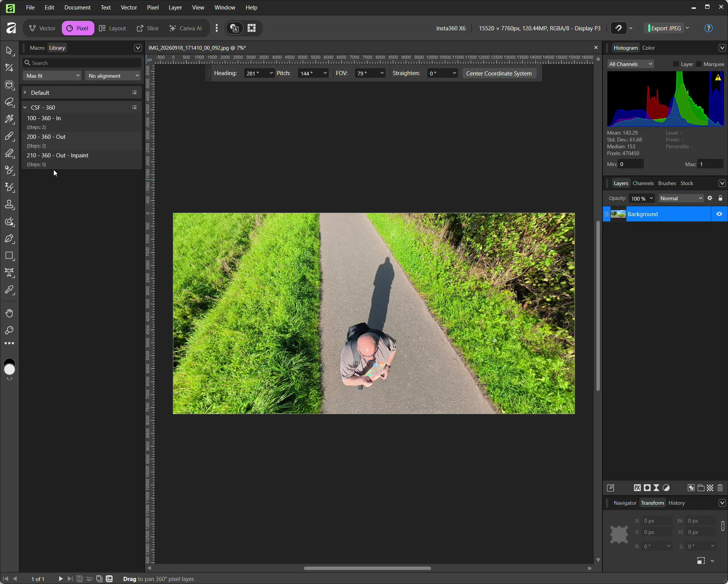This screenshot has height=584, width=728.
Task: Select the Frame Text tool
Action: pyautogui.click(x=9, y=273)
